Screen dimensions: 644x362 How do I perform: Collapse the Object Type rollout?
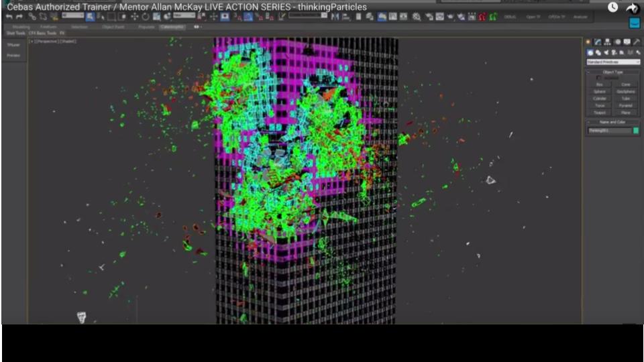click(x=613, y=72)
